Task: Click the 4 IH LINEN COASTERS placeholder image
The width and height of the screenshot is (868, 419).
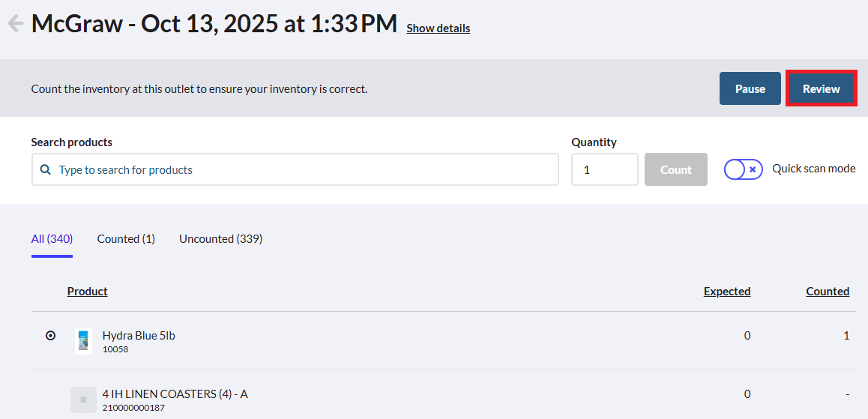Action: coord(84,400)
